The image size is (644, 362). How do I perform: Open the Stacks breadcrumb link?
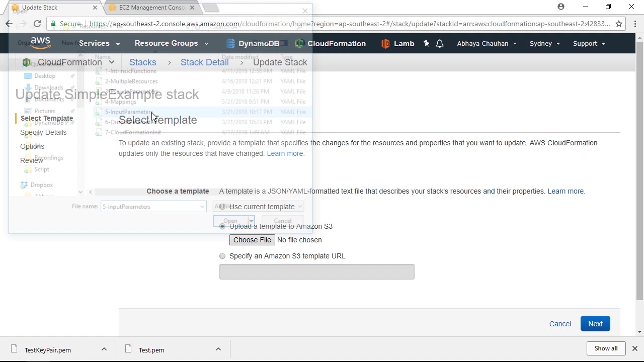click(143, 62)
